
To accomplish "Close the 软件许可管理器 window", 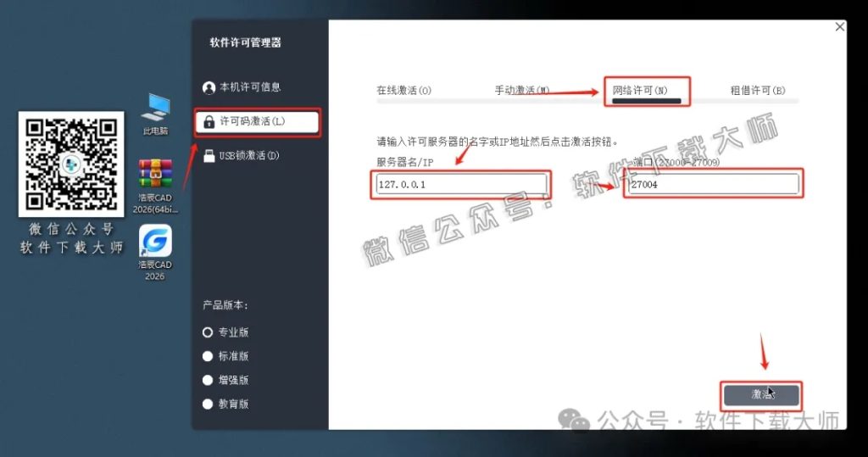I will click(x=840, y=26).
